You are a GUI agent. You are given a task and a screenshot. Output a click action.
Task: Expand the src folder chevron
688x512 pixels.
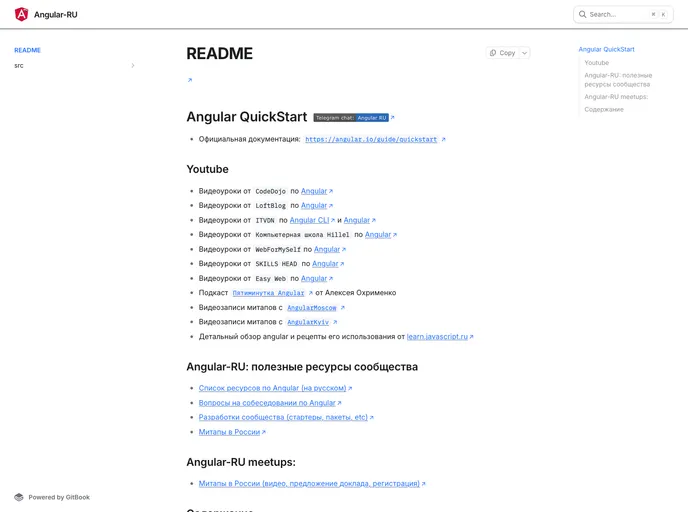coord(133,66)
